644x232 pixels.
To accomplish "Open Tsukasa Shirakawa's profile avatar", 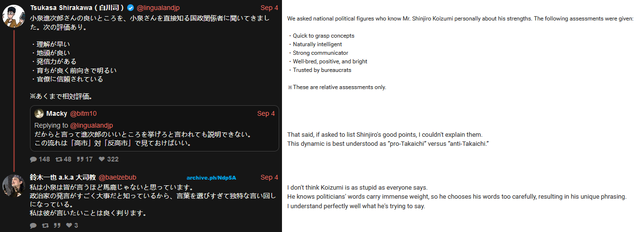I will [x=14, y=16].
